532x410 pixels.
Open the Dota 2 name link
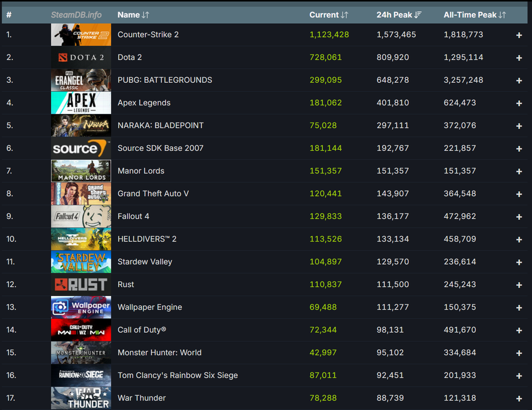[129, 57]
